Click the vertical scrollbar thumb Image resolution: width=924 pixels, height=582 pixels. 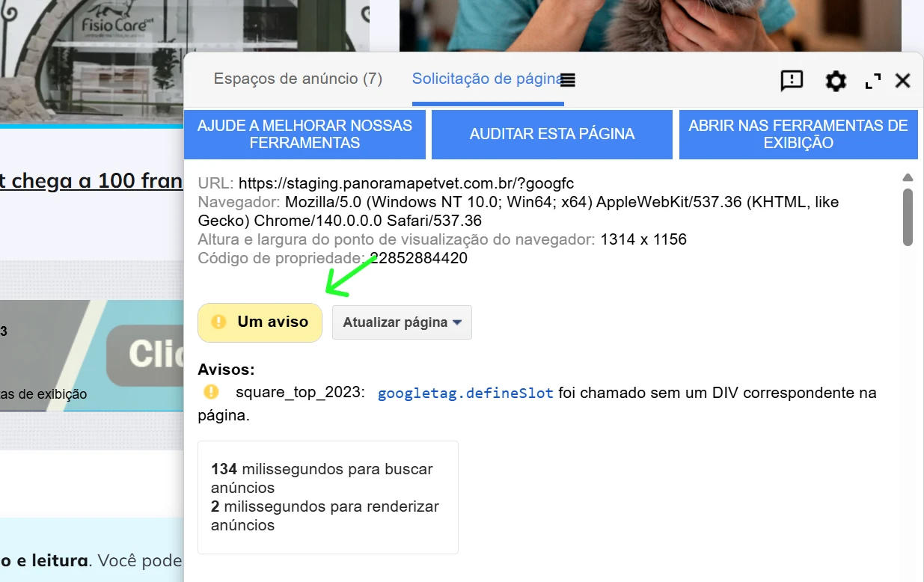[x=908, y=217]
